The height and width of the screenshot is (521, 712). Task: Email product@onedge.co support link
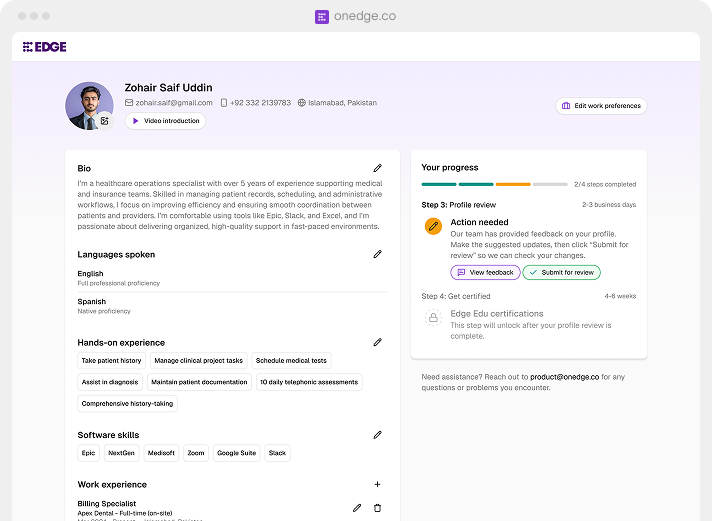click(x=564, y=377)
